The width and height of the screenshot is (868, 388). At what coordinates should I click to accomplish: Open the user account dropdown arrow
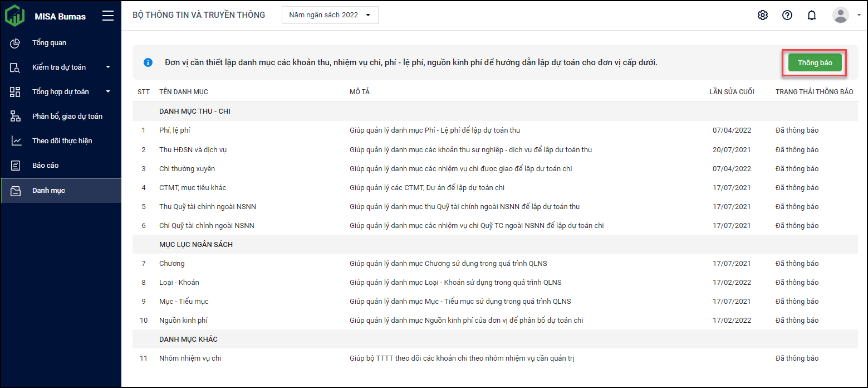point(859,16)
